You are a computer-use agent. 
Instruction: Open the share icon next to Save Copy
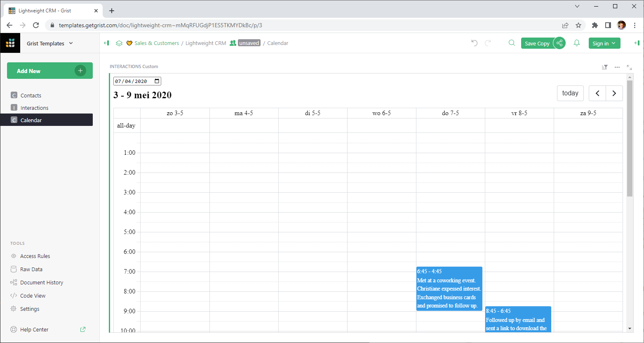coord(559,43)
